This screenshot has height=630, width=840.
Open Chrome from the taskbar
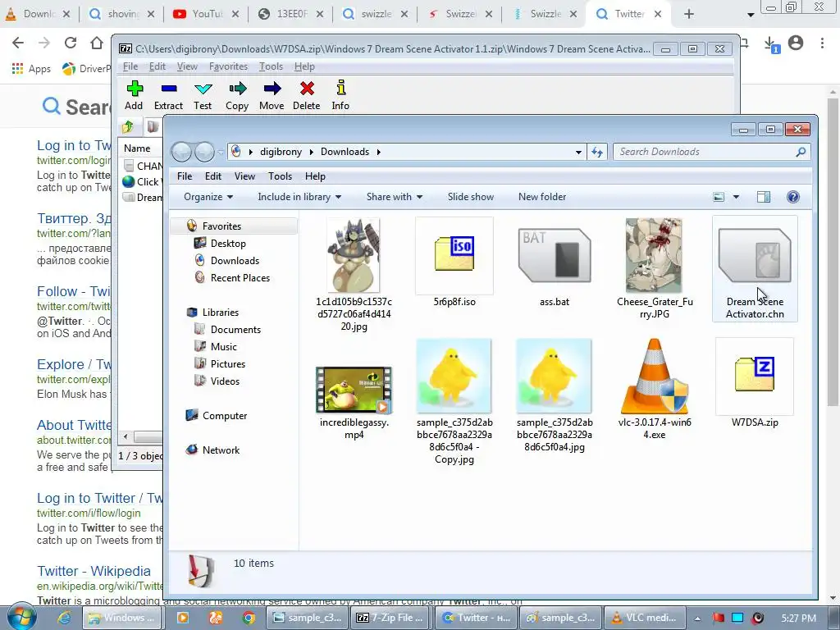coord(249,618)
